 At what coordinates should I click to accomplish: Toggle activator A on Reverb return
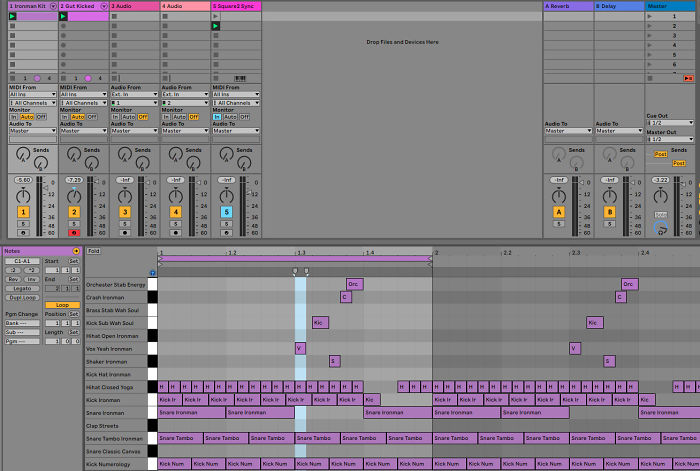point(558,212)
